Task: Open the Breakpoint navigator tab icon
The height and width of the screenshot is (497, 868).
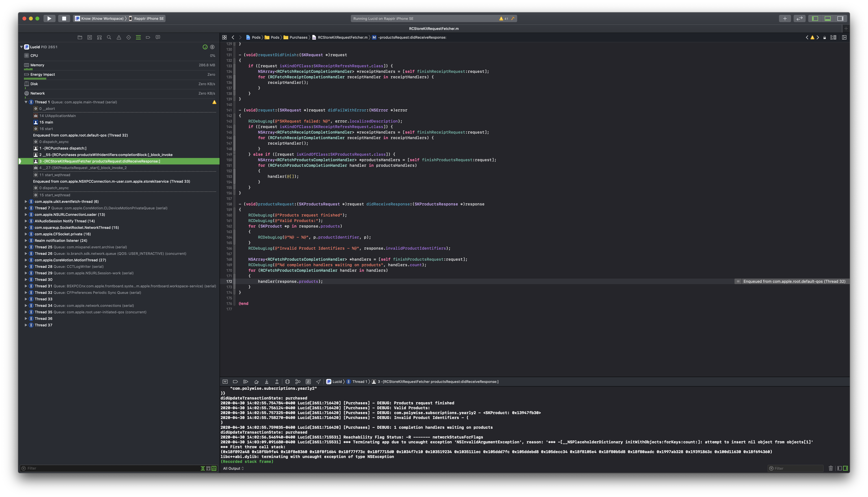Action: point(148,38)
